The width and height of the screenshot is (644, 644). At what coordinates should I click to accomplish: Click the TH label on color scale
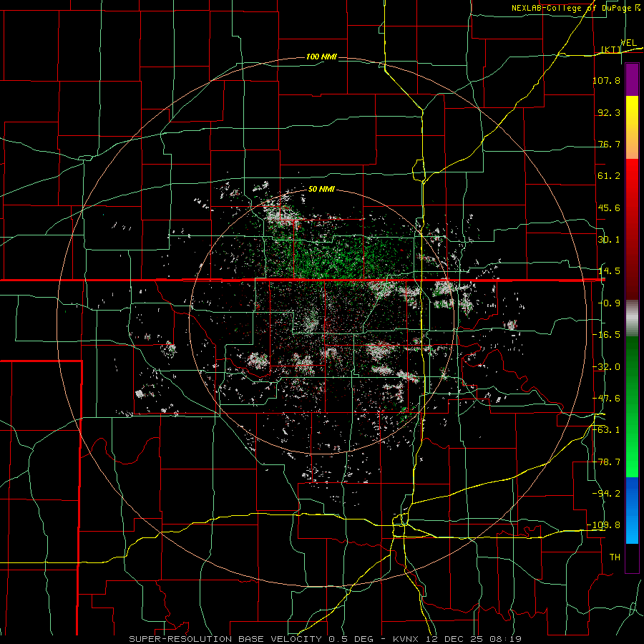pos(615,557)
